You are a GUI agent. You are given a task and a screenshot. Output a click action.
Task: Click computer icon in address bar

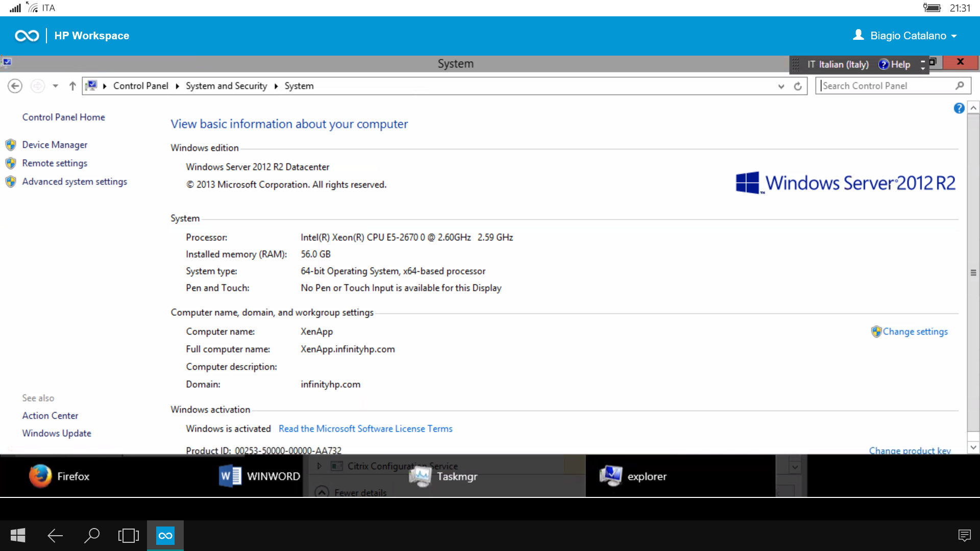pos(91,86)
